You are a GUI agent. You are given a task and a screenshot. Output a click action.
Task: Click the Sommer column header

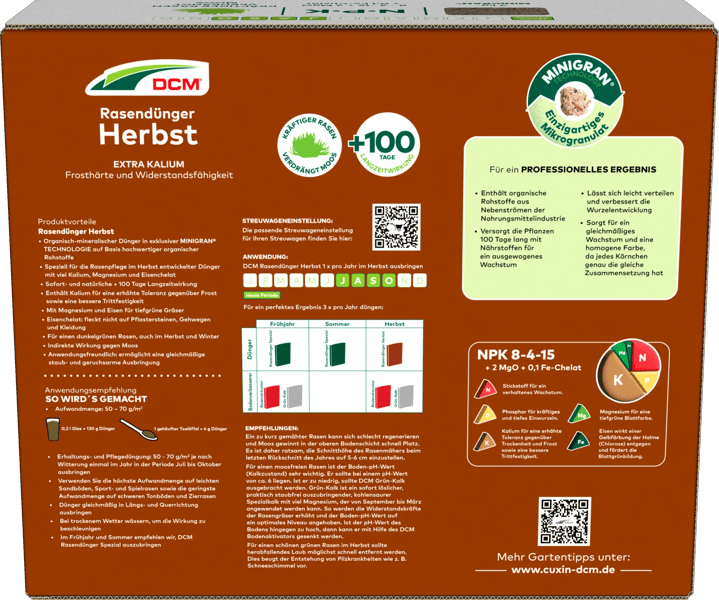pyautogui.click(x=337, y=324)
